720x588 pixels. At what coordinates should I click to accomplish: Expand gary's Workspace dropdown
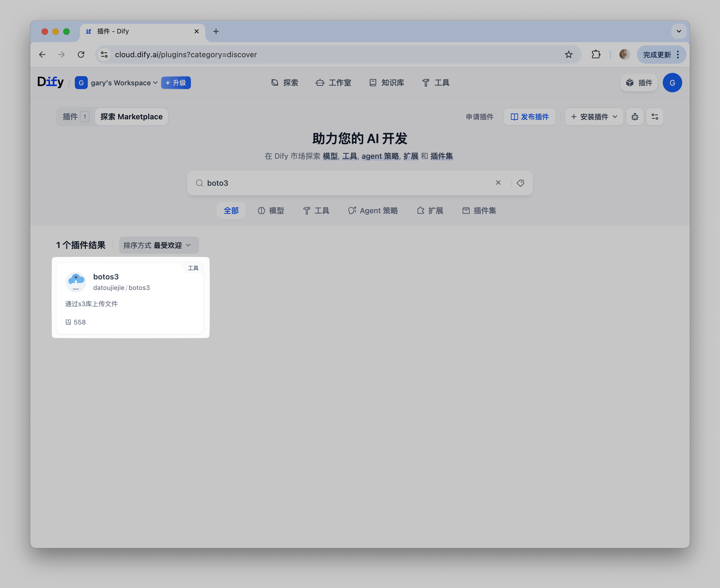pyautogui.click(x=124, y=83)
